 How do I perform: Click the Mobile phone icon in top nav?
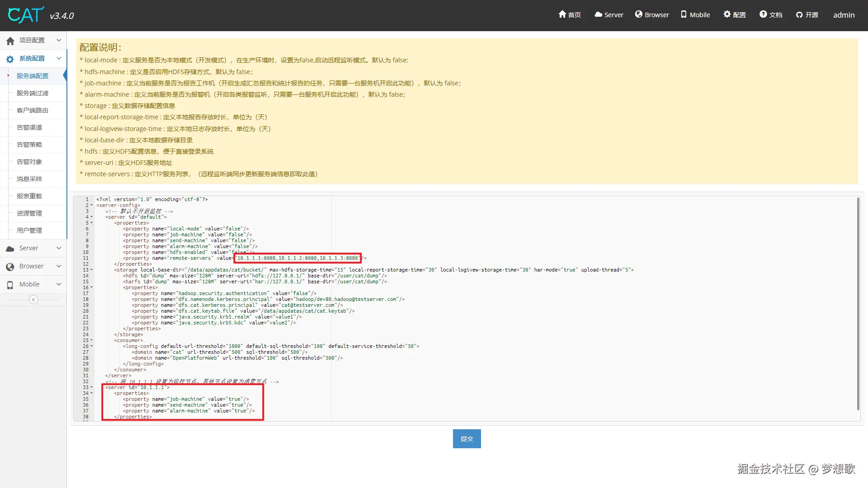point(684,14)
